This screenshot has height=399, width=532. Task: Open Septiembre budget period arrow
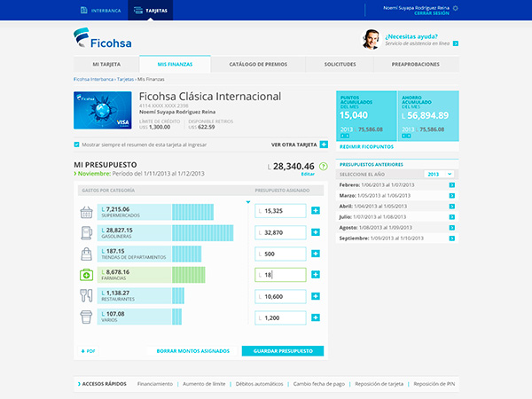(x=452, y=239)
